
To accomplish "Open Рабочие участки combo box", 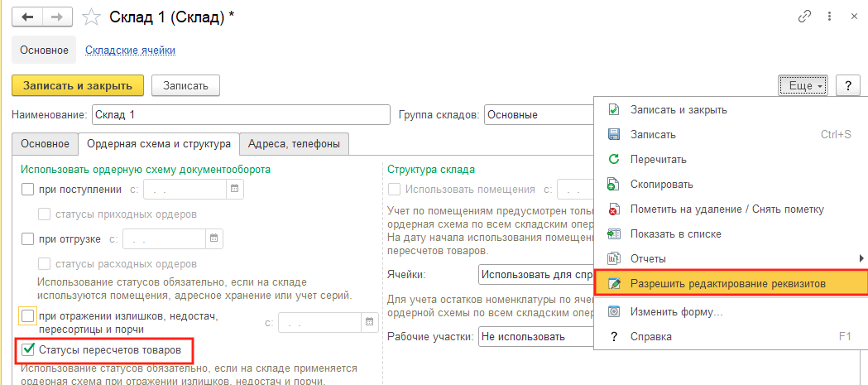I will [x=536, y=336].
